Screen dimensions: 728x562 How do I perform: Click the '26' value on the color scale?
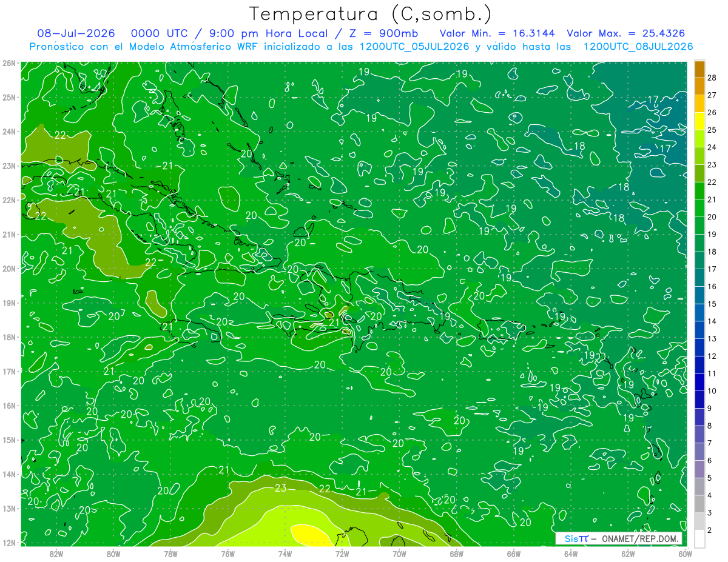coord(712,112)
